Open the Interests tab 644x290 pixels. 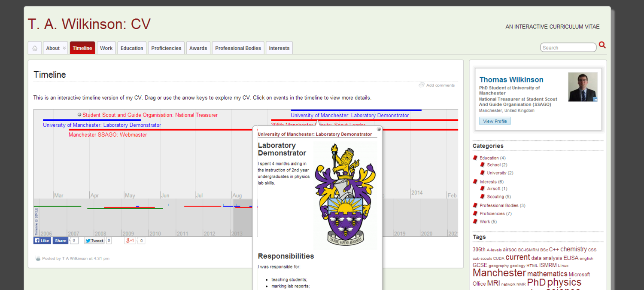[x=279, y=48]
